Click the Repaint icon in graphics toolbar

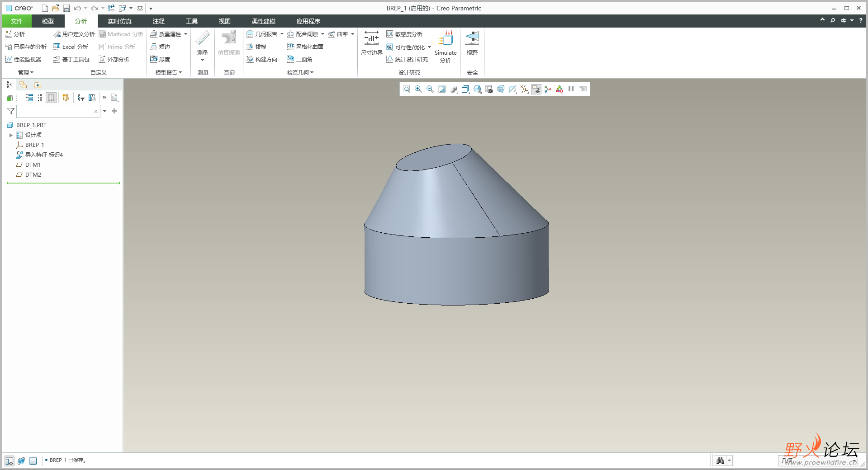(442, 89)
